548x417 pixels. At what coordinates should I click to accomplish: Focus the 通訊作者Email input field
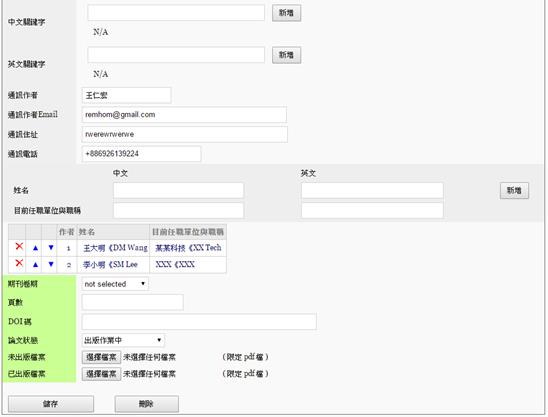(x=184, y=115)
